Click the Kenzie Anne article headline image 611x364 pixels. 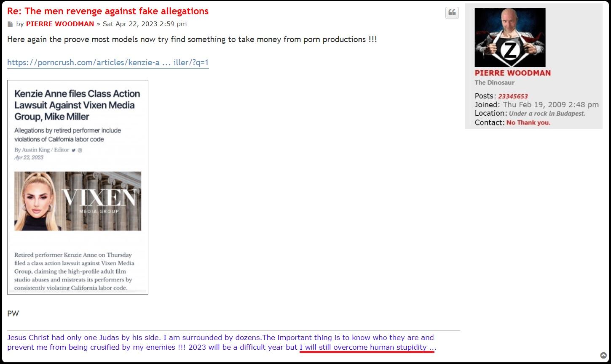pyautogui.click(x=77, y=105)
